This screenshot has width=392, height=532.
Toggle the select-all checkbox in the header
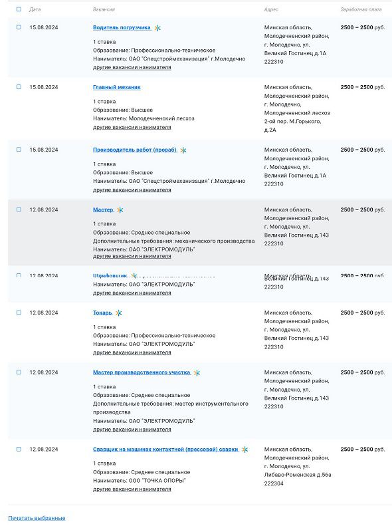(x=19, y=7)
